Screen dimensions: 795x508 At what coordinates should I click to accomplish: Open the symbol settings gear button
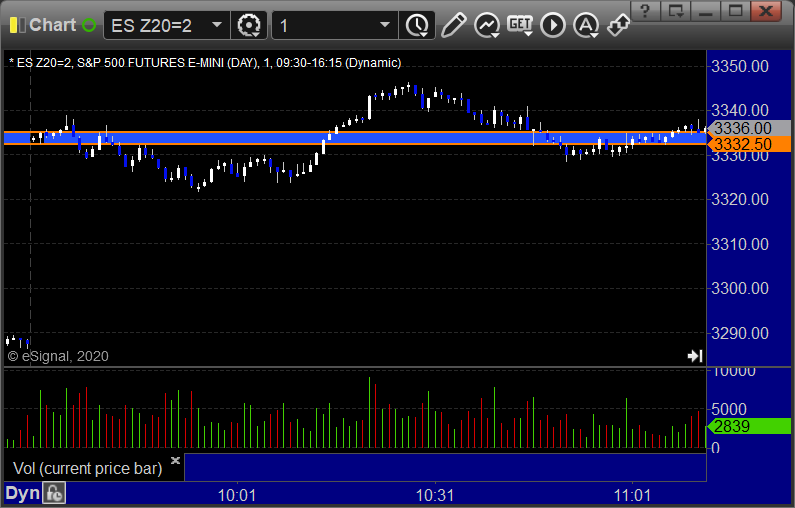(249, 25)
